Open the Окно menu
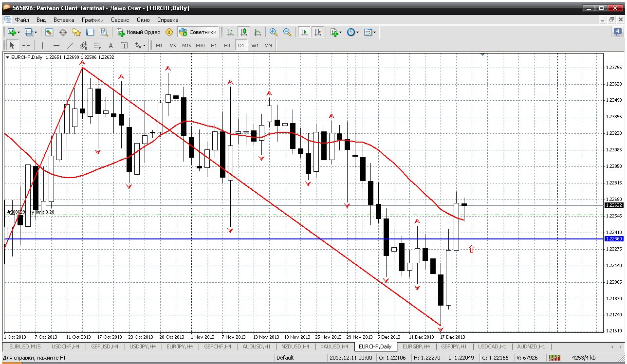Viewport: 627px width, 364px height. click(x=143, y=20)
